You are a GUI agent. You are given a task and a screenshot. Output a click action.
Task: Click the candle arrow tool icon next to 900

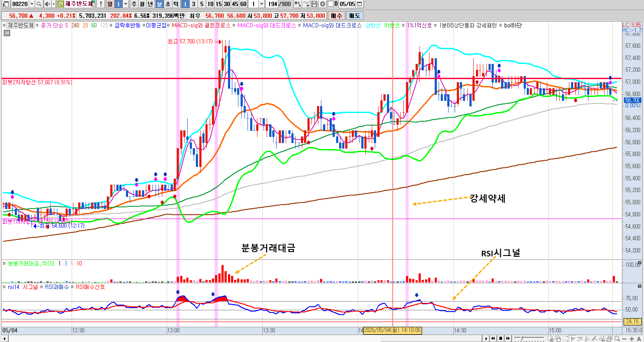298,4
